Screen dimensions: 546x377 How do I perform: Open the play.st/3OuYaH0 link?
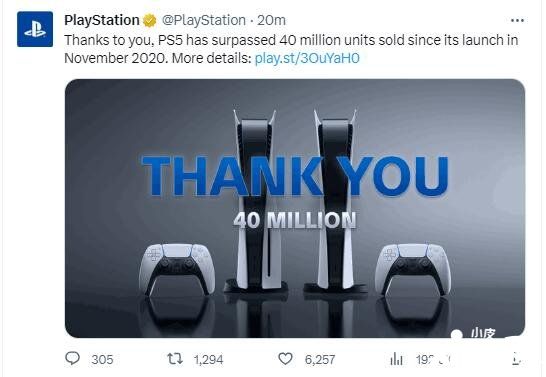tap(307, 58)
